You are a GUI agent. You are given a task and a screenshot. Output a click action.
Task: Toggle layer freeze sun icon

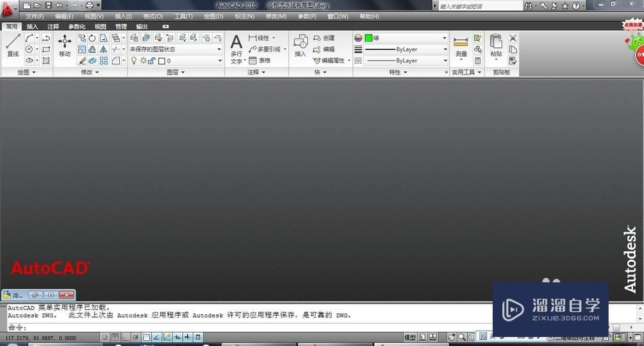143,60
